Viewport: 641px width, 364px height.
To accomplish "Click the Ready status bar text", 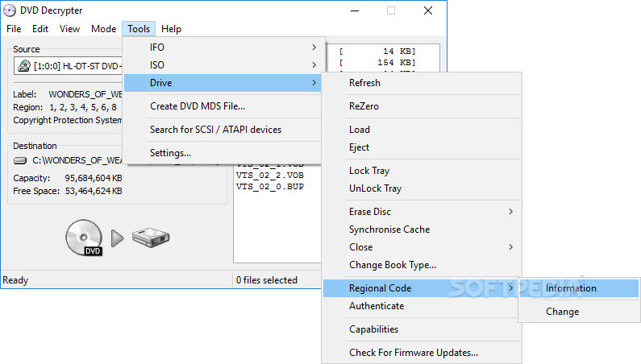I will pos(15,280).
